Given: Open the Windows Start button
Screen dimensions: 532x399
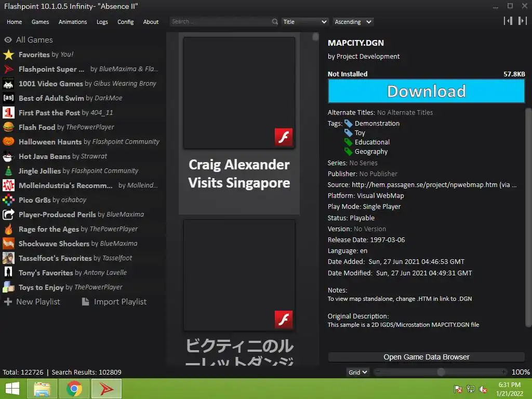Looking at the screenshot, I should pos(12,389).
